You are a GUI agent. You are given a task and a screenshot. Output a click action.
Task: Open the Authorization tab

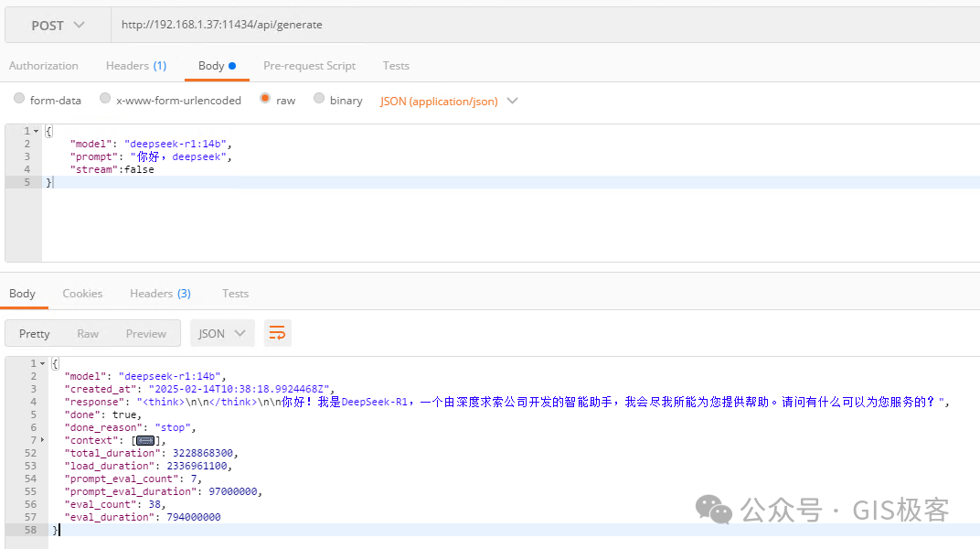(x=44, y=66)
